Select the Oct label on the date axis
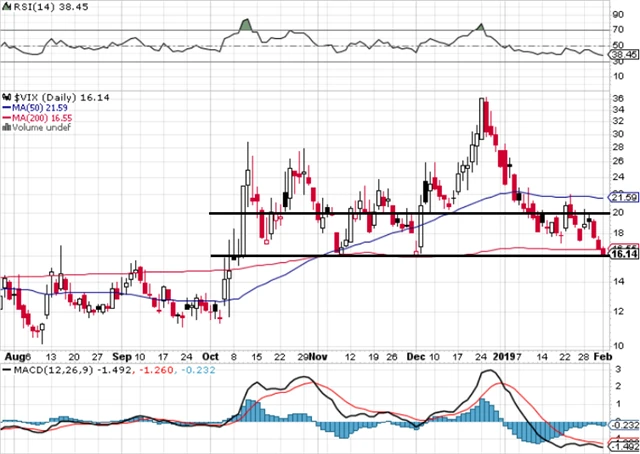 [210, 356]
